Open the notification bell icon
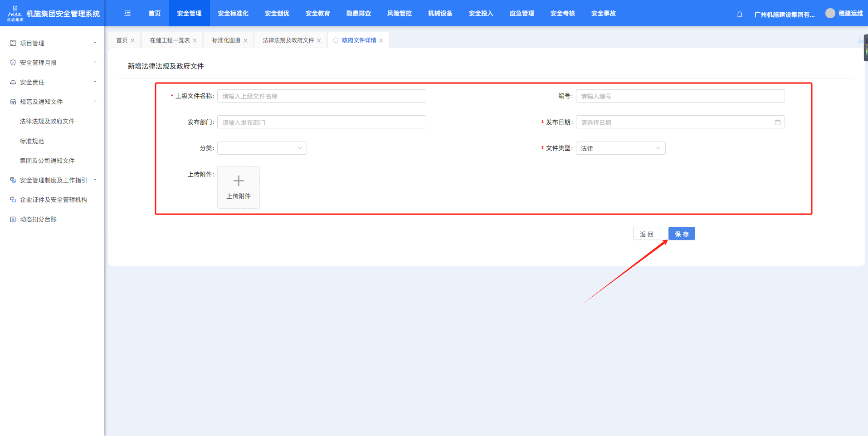Image resolution: width=868 pixels, height=436 pixels. click(740, 14)
